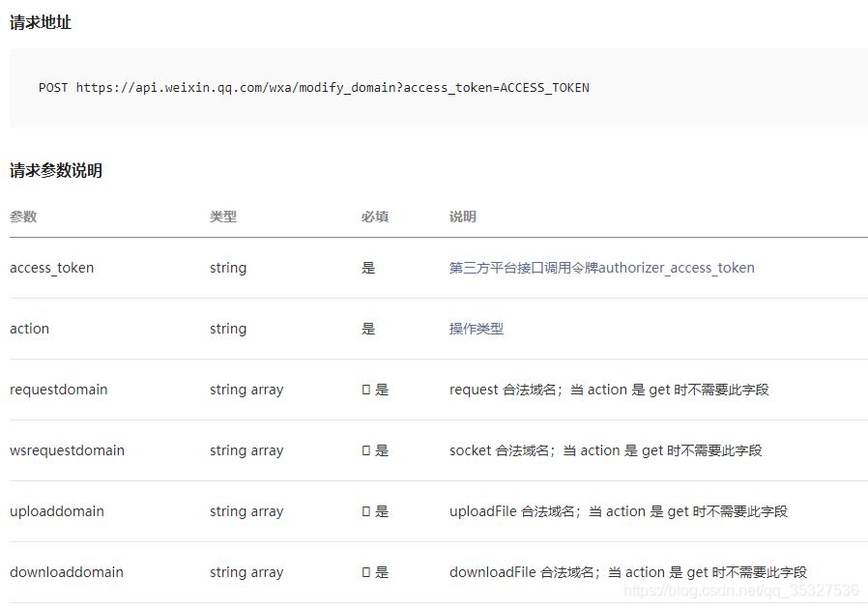This screenshot has height=608, width=868.
Task: Click the 请求地址 heading
Action: (x=41, y=22)
